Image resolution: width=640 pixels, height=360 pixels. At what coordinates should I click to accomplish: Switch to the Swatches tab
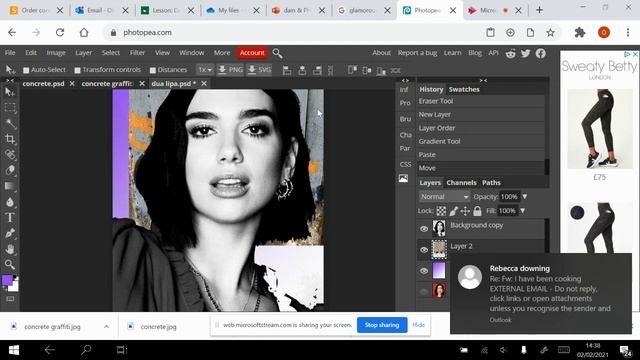464,89
